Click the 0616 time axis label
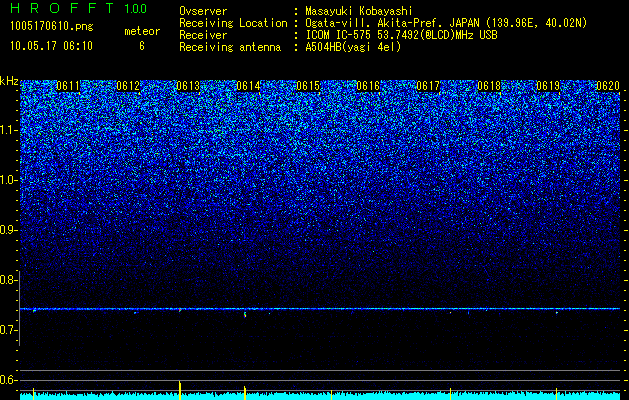Image resolution: width=629 pixels, height=400 pixels. pyautogui.click(x=368, y=86)
